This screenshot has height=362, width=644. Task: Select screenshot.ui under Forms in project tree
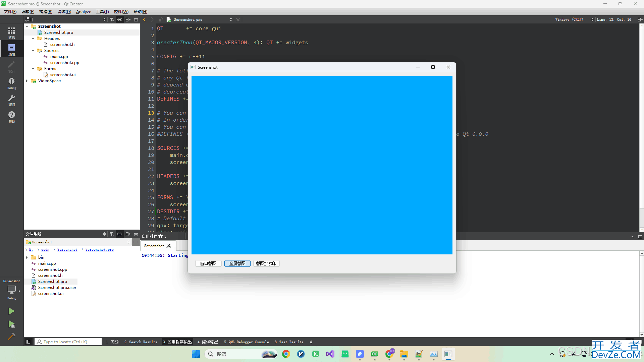(63, 74)
